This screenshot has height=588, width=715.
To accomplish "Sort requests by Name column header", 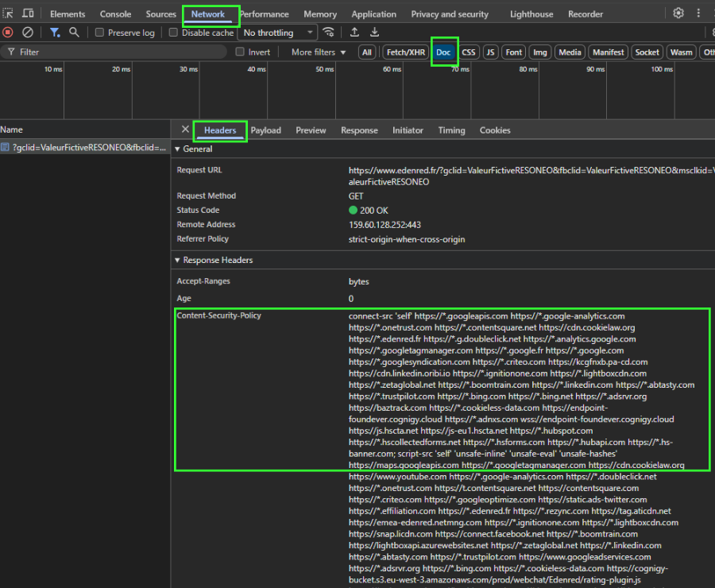I will (85, 130).
